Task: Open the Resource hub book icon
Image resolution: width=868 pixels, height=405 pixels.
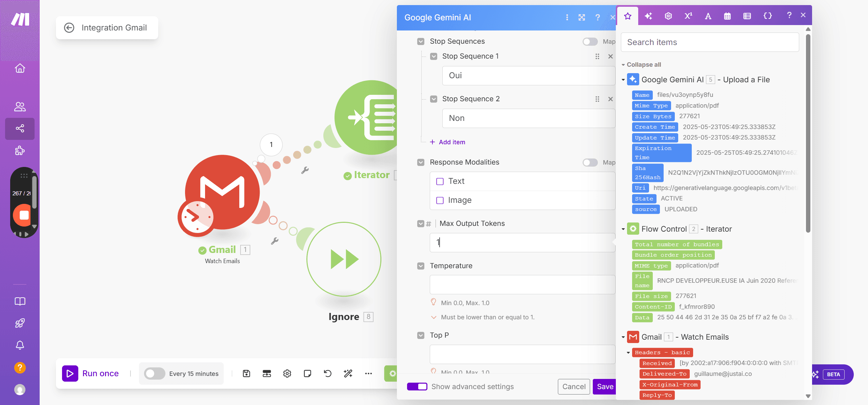Action: tap(20, 301)
